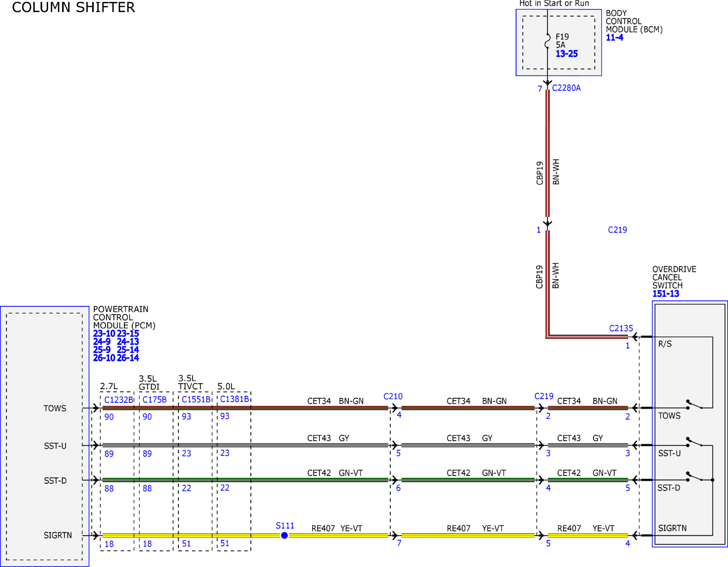Open PCM page reference 26-14
The height and width of the screenshot is (567, 728).
coord(128,358)
